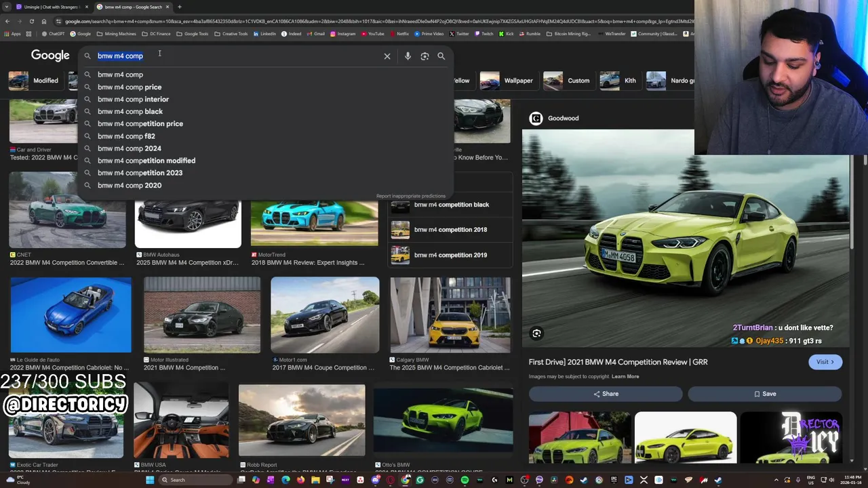Click the magnifier search button
The width and height of the screenshot is (868, 488).
441,56
